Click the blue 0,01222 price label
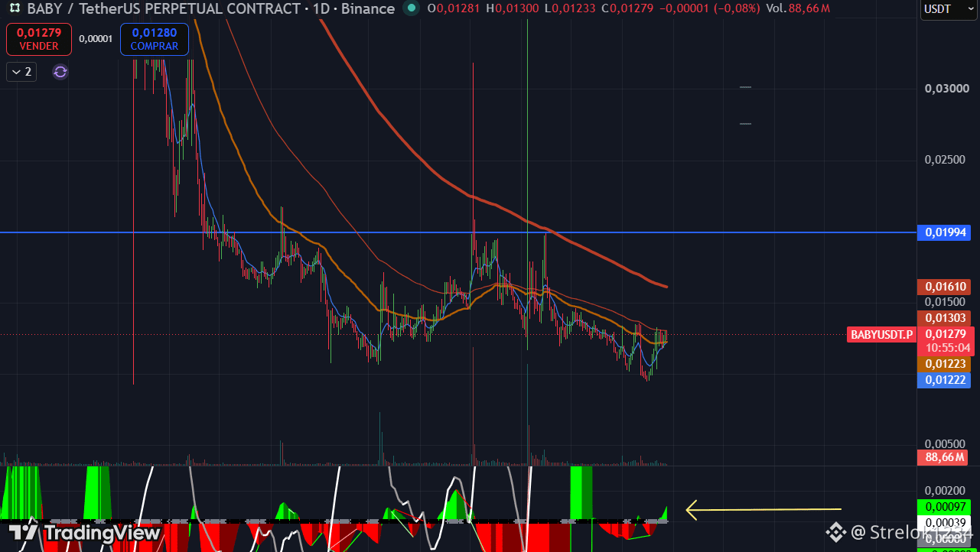 pyautogui.click(x=943, y=380)
